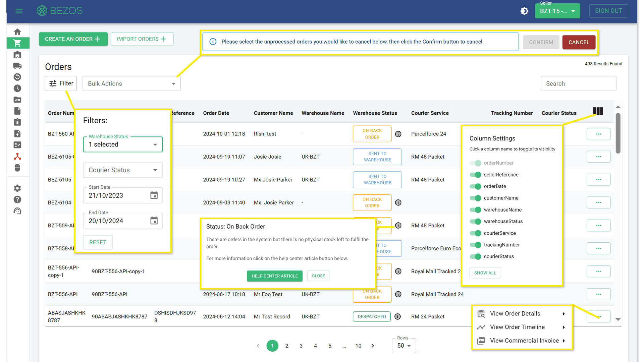Open the file upload sidebar icon
Screen dimensions: 644x362
17,134
